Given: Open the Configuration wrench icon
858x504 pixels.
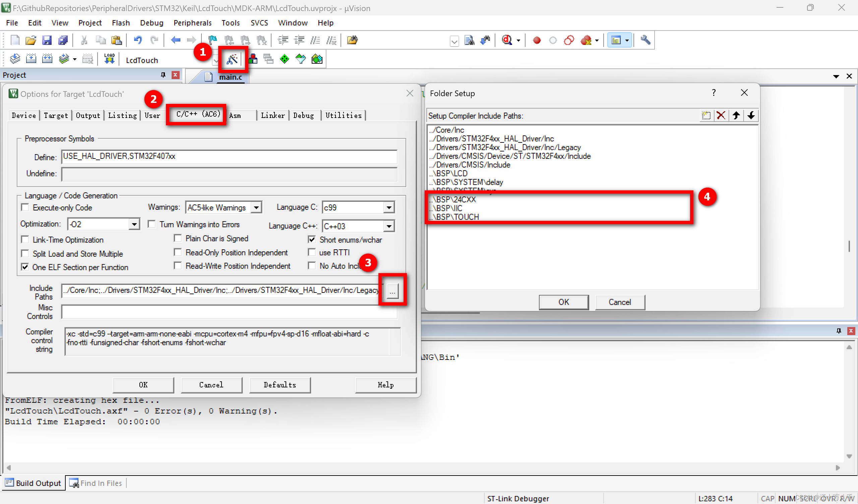Looking at the screenshot, I should pyautogui.click(x=645, y=40).
